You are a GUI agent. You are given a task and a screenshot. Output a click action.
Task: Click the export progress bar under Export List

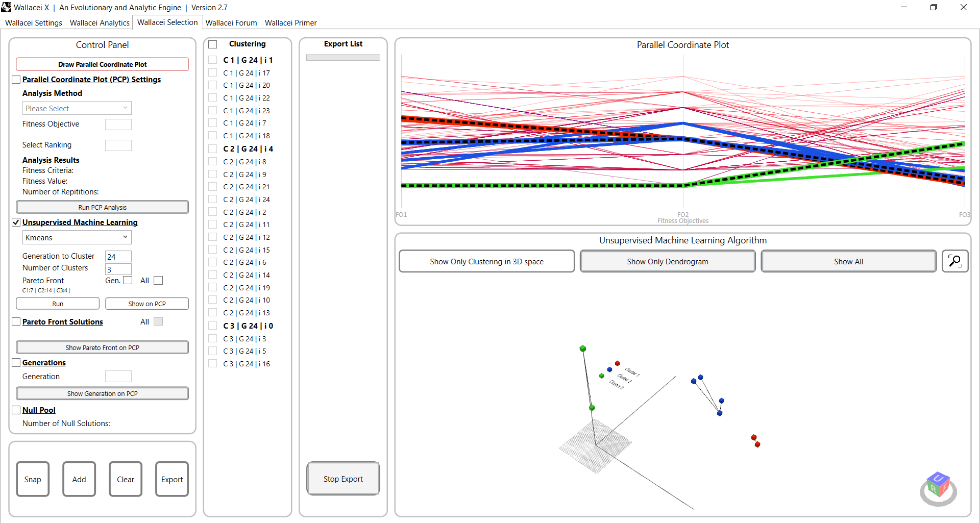coord(342,57)
